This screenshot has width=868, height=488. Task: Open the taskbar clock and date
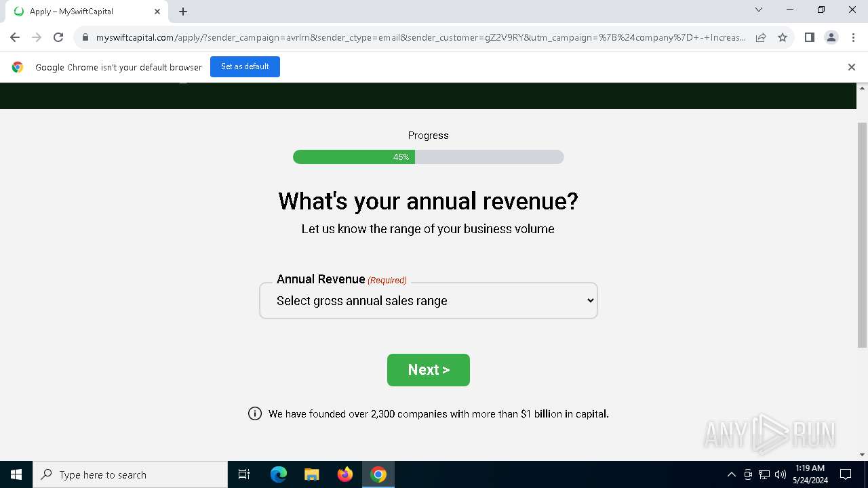click(810, 474)
